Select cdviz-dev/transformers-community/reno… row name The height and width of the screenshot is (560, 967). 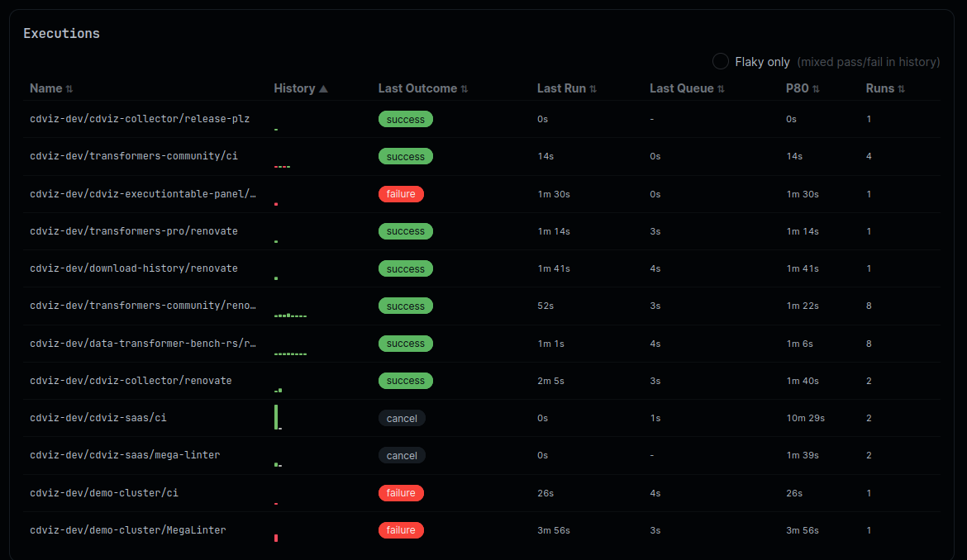[143, 306]
